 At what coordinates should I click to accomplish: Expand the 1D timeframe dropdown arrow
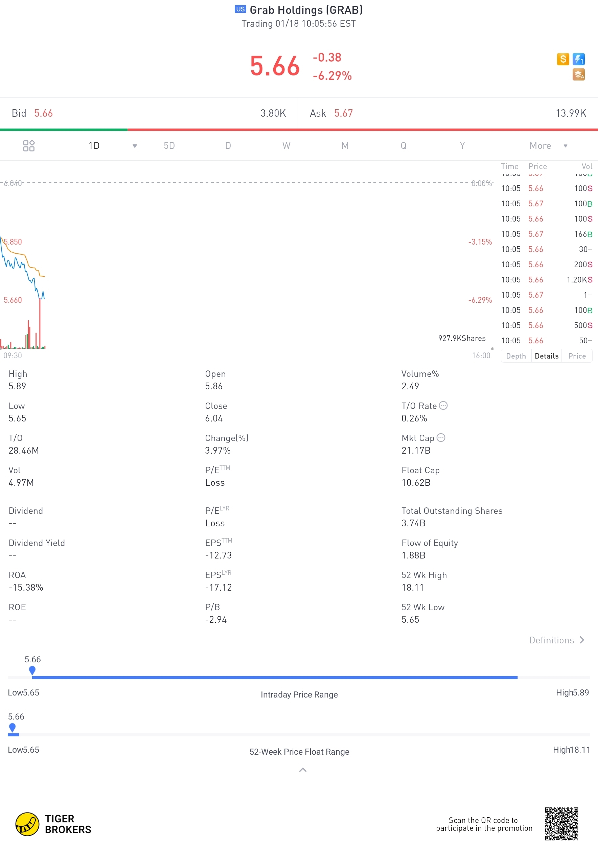point(135,146)
